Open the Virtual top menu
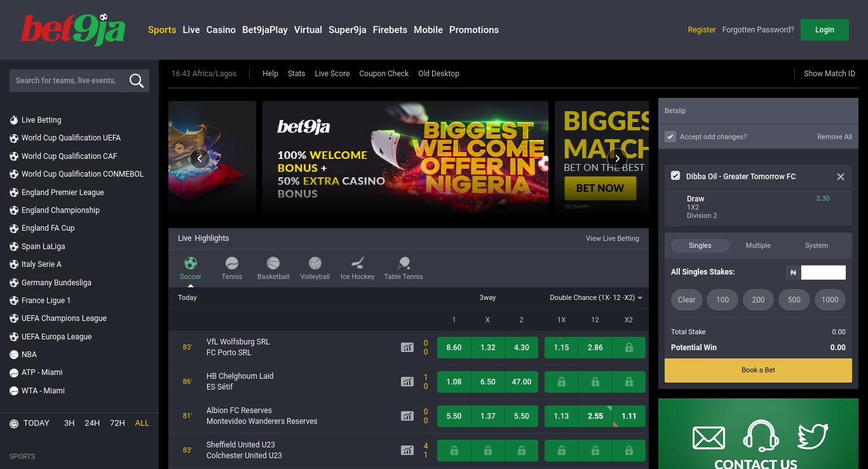The height and width of the screenshot is (469, 868). point(308,30)
